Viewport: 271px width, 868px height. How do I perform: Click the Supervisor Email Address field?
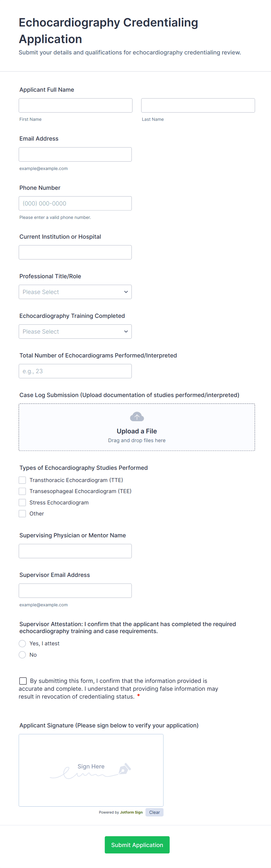[75, 591]
